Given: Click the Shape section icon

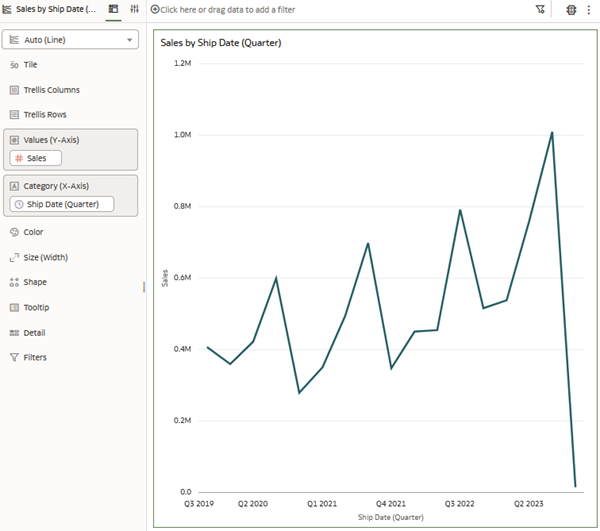Looking at the screenshot, I should (14, 282).
